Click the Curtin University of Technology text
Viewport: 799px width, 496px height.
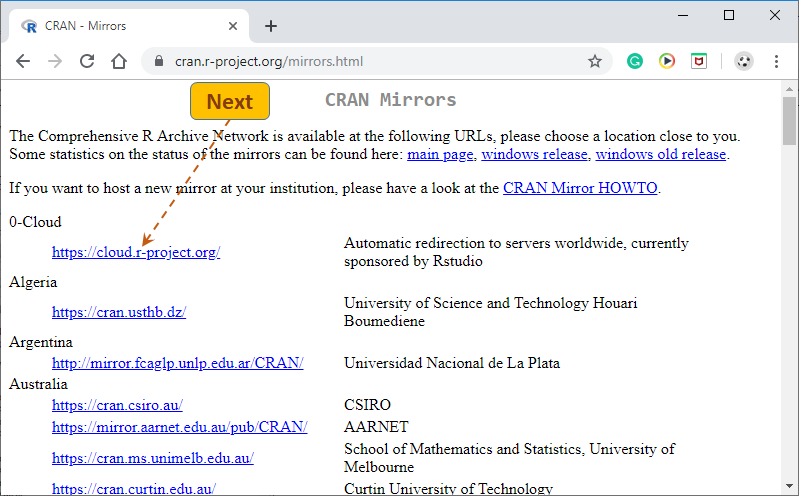(448, 488)
